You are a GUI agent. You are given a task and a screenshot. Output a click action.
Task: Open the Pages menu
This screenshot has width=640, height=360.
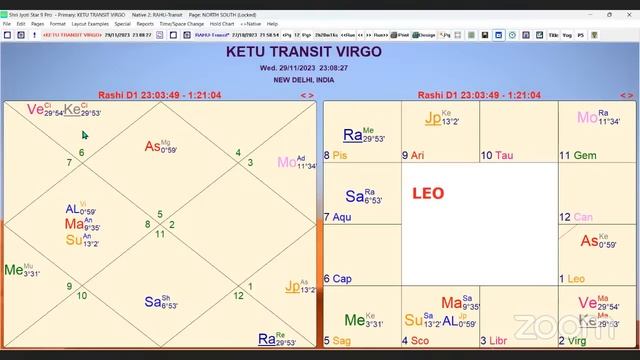coord(38,24)
